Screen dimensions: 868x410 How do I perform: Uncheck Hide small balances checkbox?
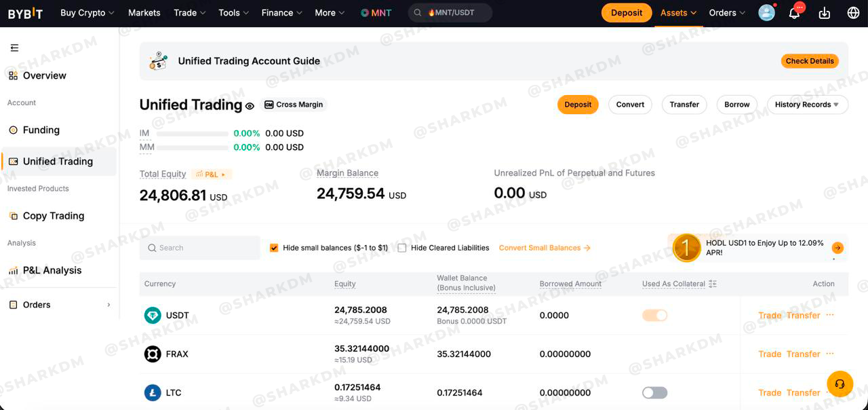[x=274, y=248]
